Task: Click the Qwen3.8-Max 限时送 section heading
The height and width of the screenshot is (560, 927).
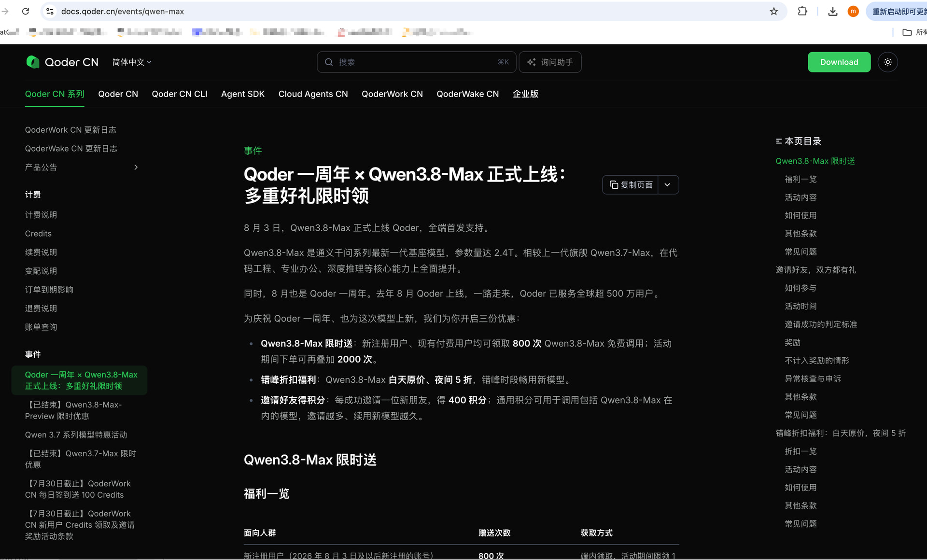Action: pos(310,460)
